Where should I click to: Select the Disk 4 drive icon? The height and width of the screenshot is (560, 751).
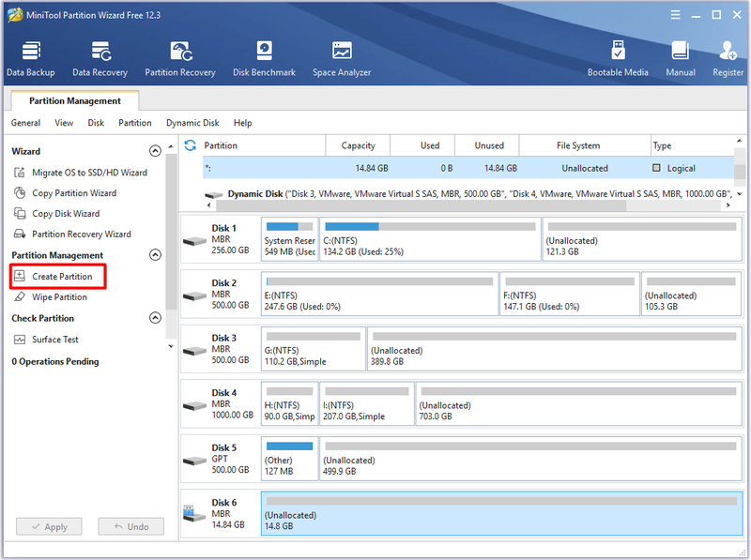pyautogui.click(x=194, y=406)
